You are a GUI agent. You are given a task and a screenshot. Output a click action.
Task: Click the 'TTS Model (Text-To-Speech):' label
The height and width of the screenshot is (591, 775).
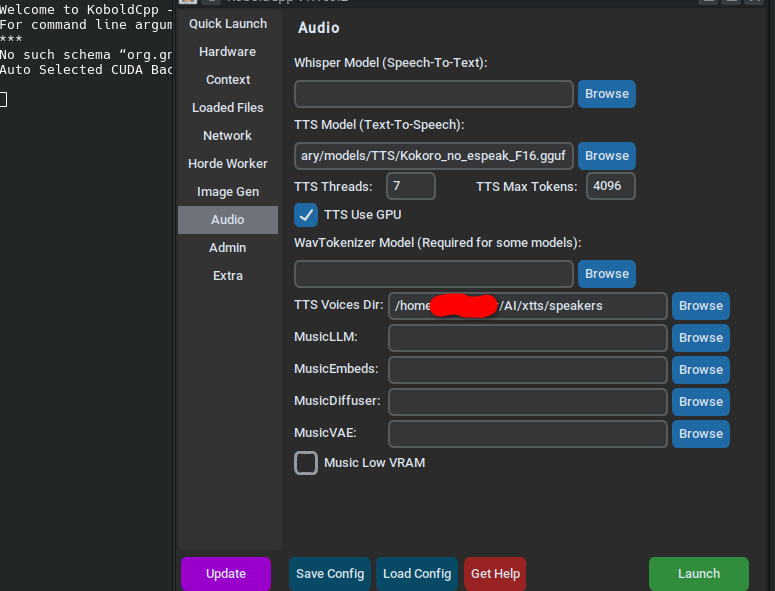[379, 125]
